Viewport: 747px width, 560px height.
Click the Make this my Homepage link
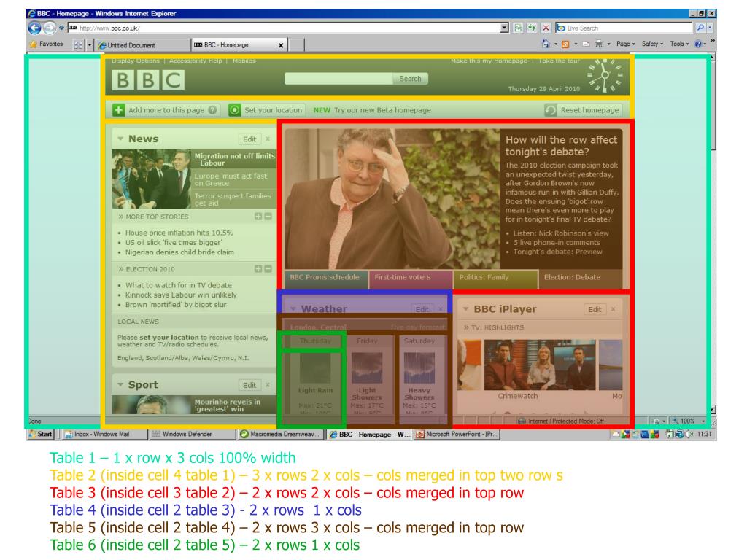coord(489,61)
